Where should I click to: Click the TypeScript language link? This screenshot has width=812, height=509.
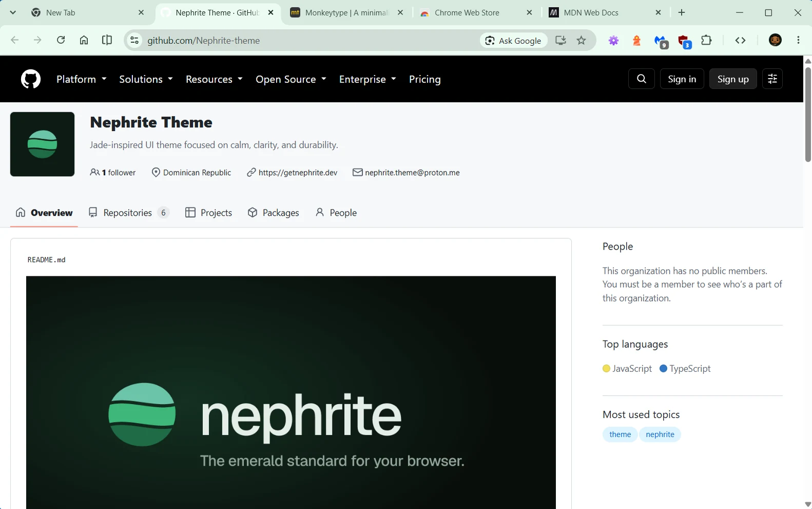click(685, 369)
